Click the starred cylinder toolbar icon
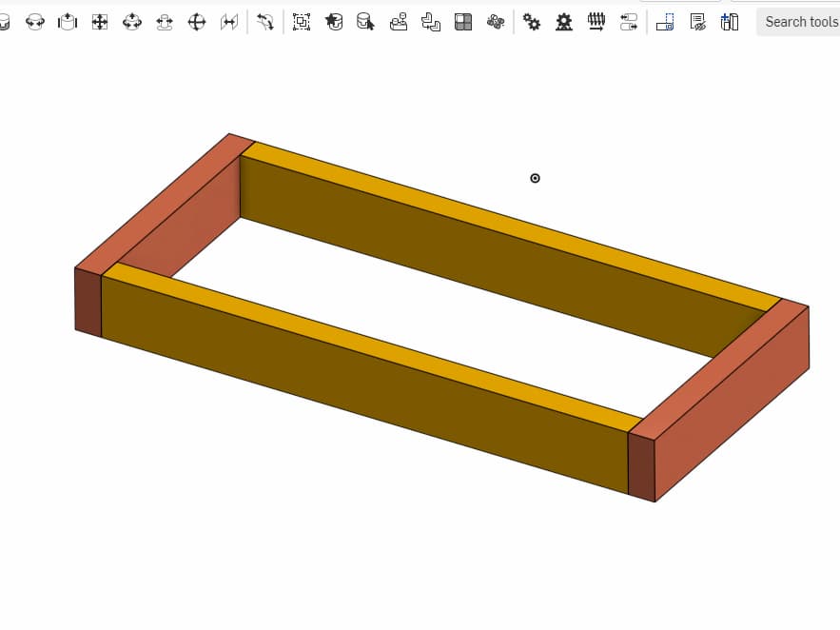Screen dimensions: 840x630 pyautogui.click(x=334, y=22)
